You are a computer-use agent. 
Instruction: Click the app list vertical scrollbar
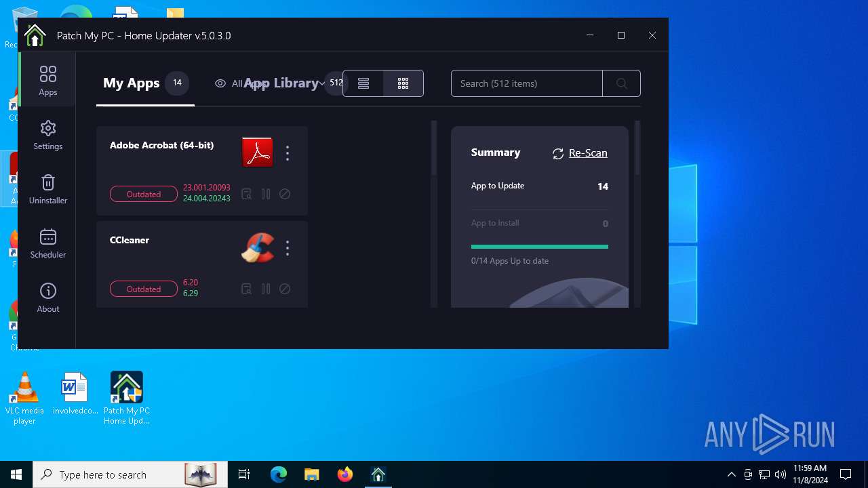tap(434, 149)
